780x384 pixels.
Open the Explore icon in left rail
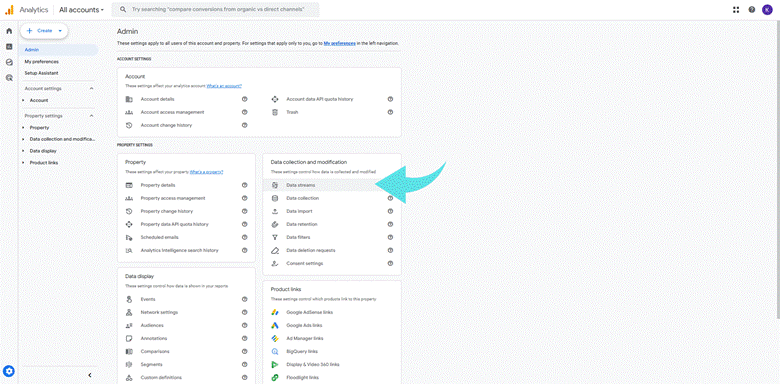(9, 62)
